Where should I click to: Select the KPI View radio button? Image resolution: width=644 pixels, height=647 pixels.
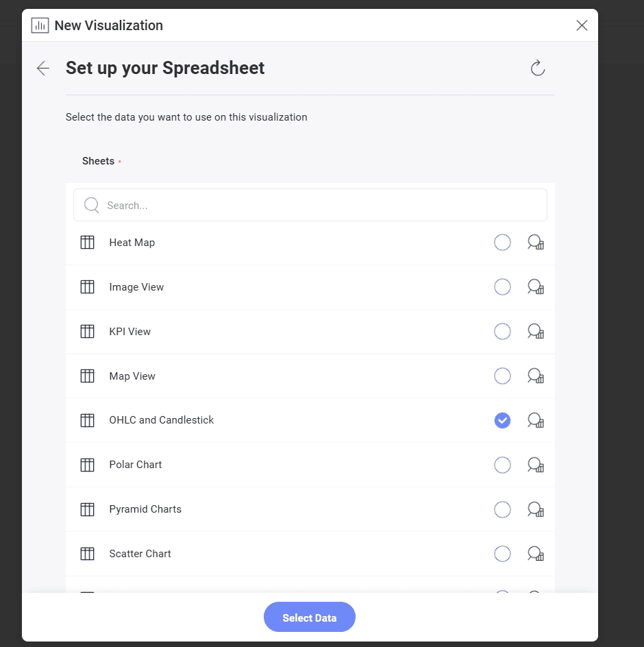tap(502, 331)
